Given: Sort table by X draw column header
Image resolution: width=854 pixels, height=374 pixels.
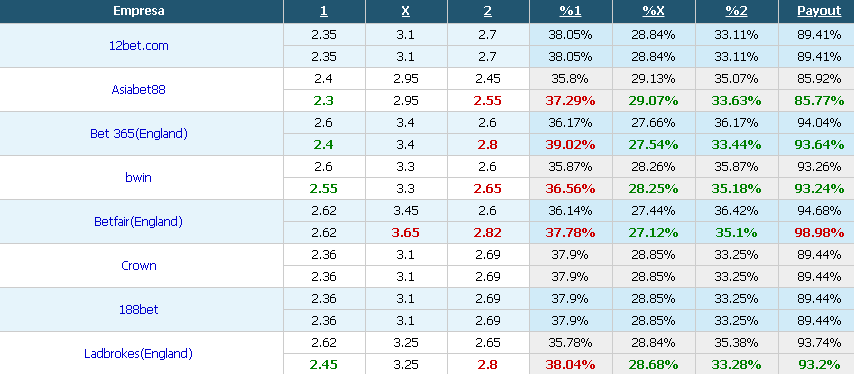Looking at the screenshot, I should (x=406, y=11).
